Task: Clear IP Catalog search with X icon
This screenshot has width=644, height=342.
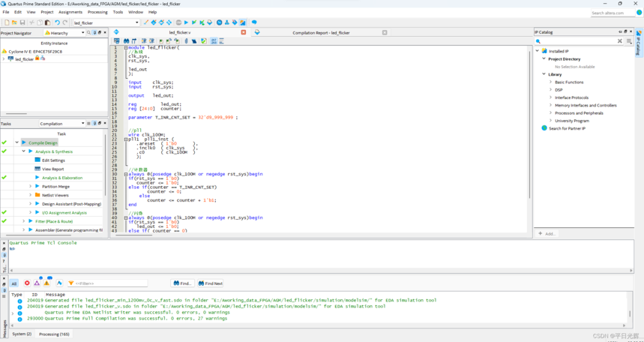Action: point(620,41)
